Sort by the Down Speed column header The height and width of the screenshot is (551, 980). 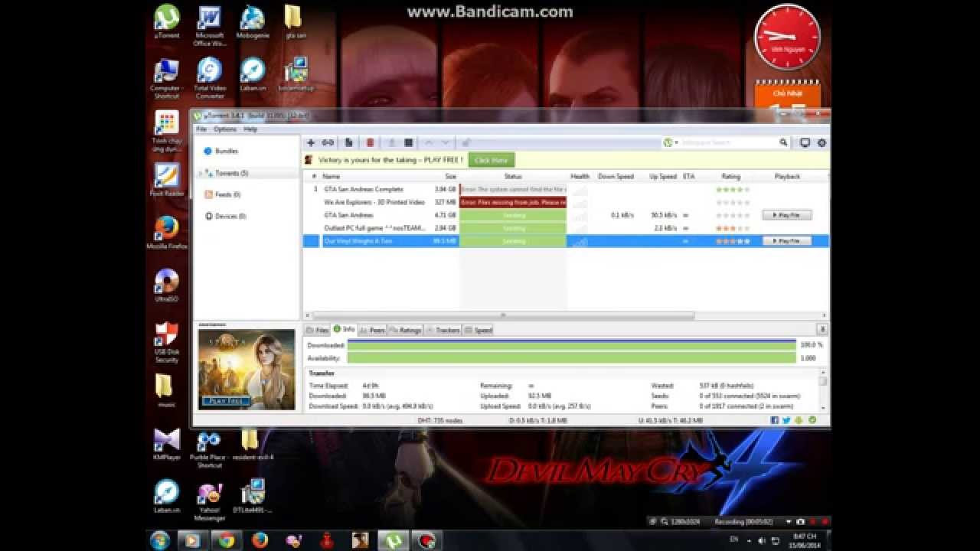click(x=616, y=177)
